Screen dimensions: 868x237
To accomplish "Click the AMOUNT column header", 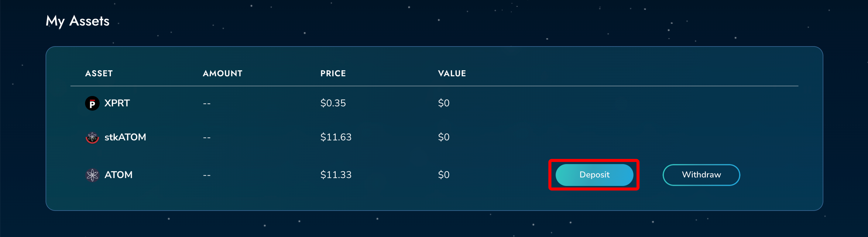I will point(222,74).
